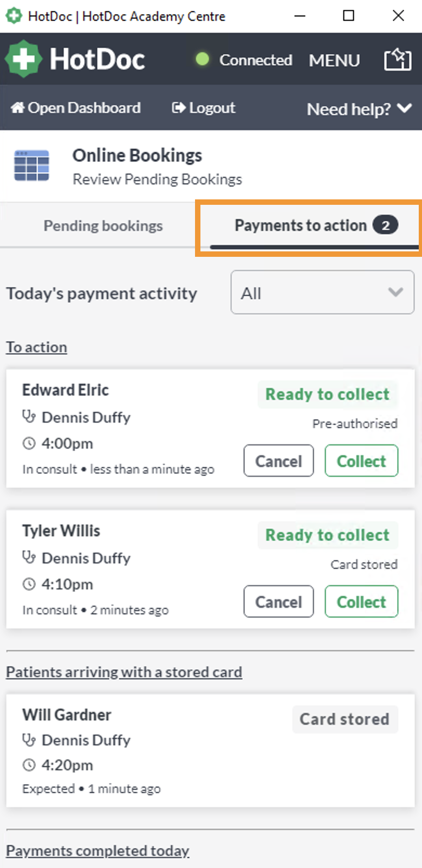Screen dimensions: 422x868
Task: Cancel Edward Elric's payment
Action: pos(278,461)
